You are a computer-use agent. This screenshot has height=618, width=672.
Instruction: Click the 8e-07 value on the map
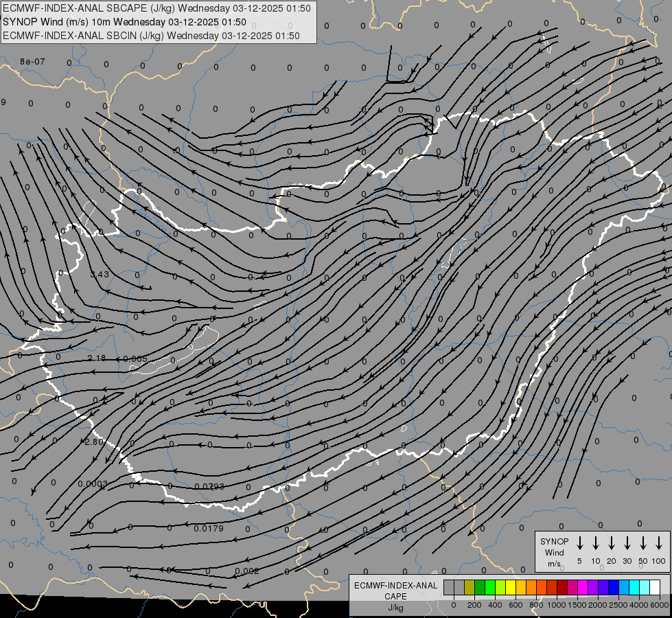click(32, 62)
